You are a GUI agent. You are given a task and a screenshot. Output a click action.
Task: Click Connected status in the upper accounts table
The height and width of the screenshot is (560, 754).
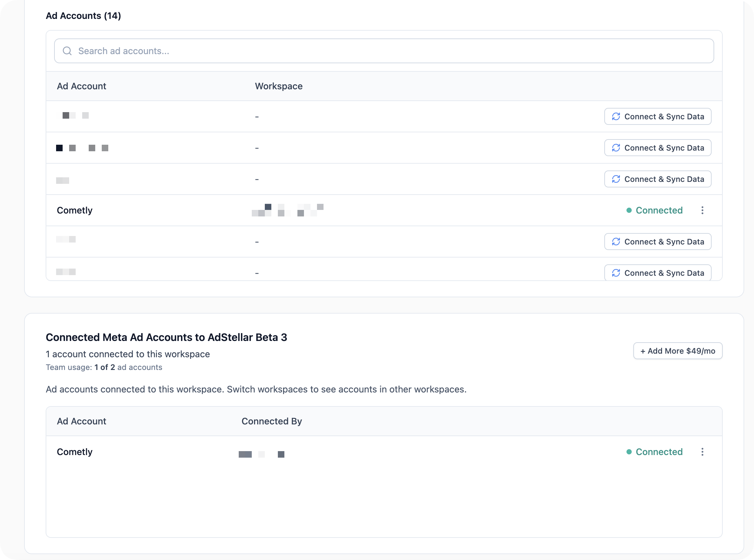(659, 210)
